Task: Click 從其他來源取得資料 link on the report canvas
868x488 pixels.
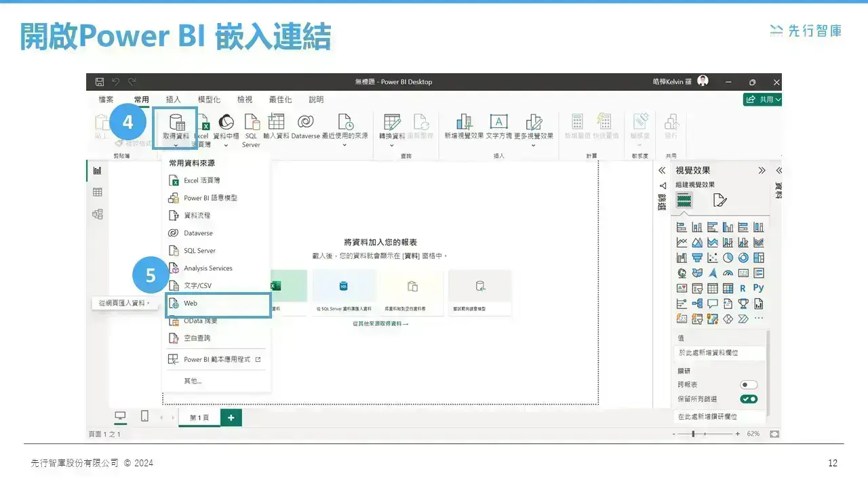Action: (x=380, y=324)
